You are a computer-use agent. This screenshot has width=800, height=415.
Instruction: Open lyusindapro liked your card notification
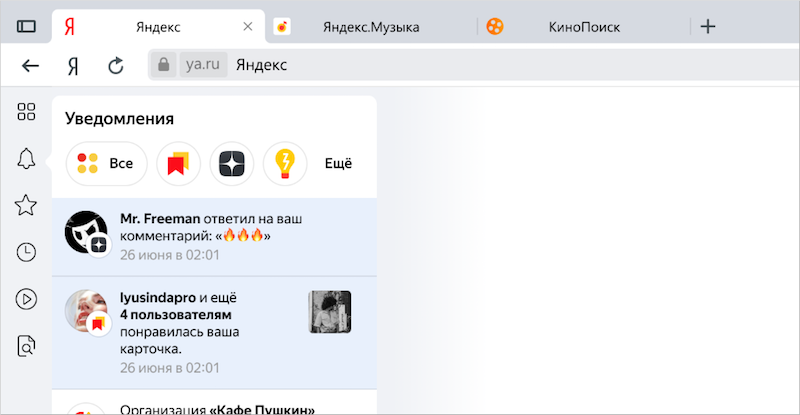tap(214, 333)
